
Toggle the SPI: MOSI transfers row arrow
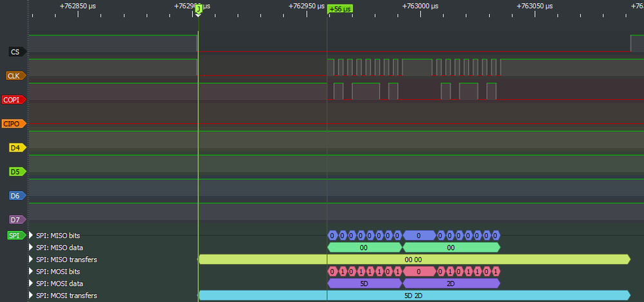point(31,296)
